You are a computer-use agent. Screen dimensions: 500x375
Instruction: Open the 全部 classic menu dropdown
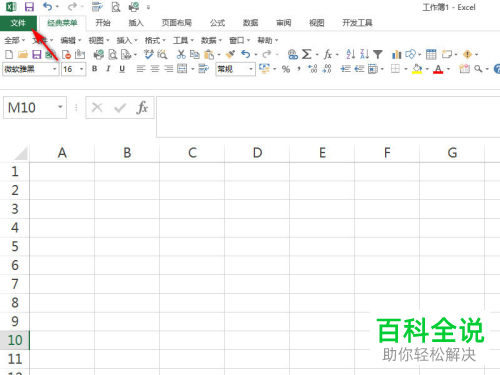(14, 40)
